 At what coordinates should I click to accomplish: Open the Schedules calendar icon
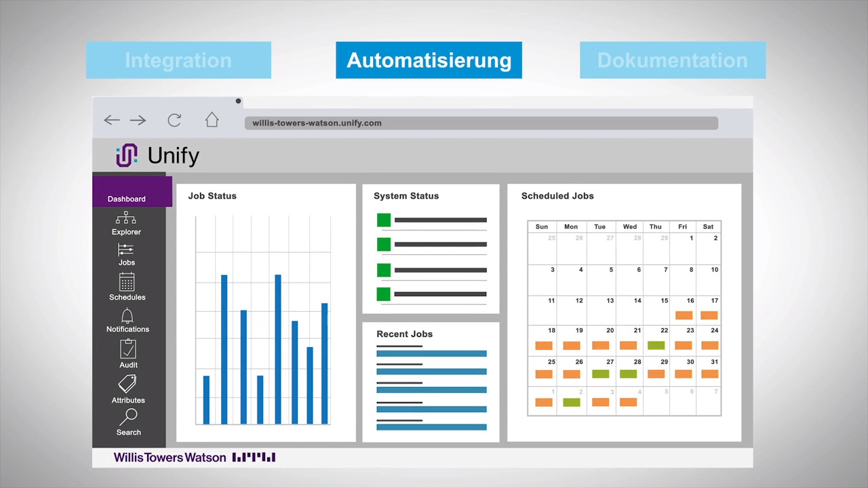coord(127,282)
